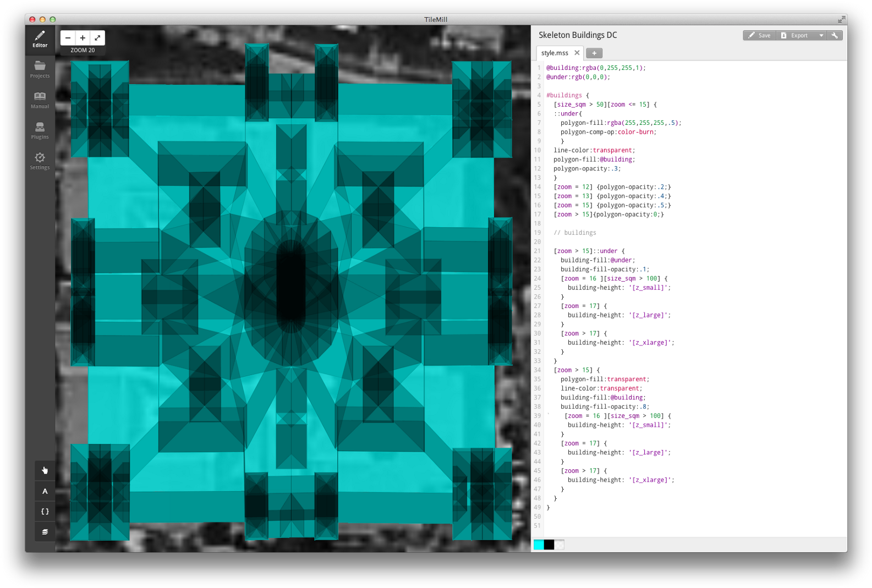Click the Export button
The width and height of the screenshot is (872, 588).
pyautogui.click(x=795, y=35)
